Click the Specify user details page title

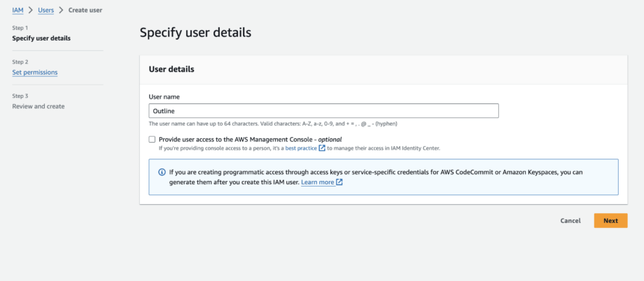(195, 33)
